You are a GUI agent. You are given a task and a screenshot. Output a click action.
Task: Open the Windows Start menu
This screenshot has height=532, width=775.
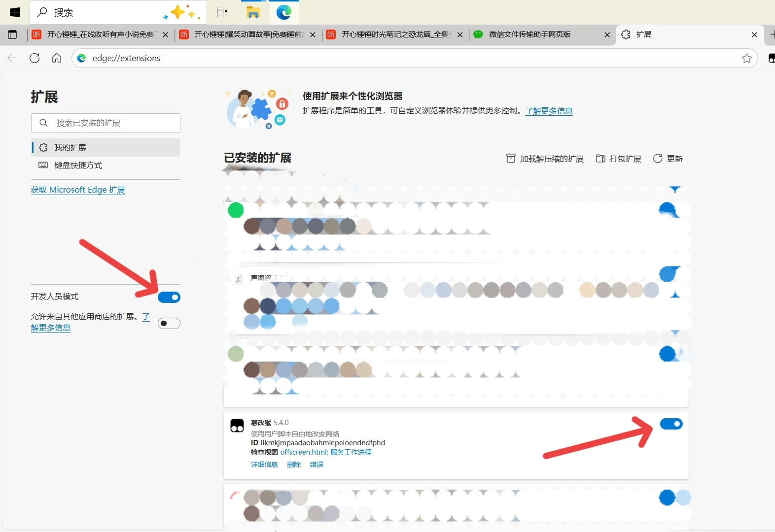15,12
